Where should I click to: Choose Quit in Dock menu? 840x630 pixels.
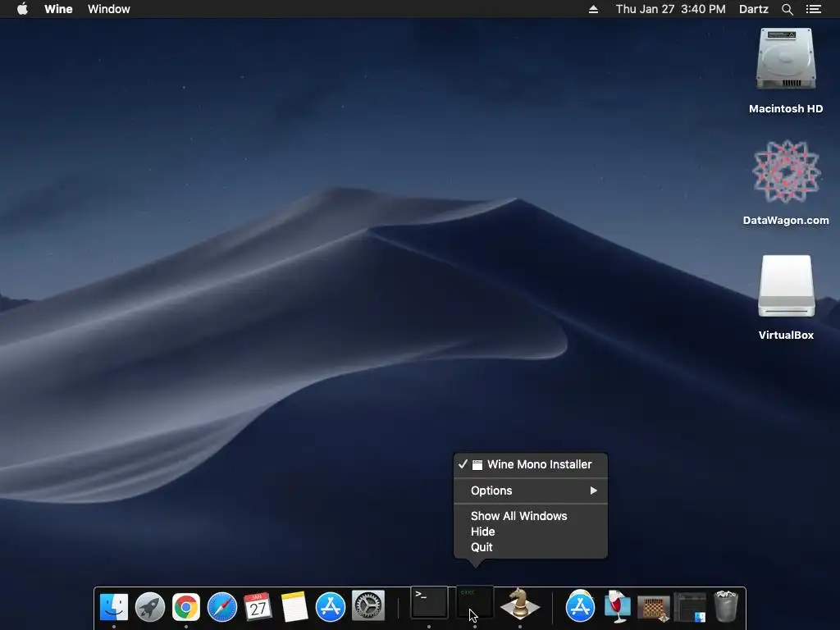[531, 547]
